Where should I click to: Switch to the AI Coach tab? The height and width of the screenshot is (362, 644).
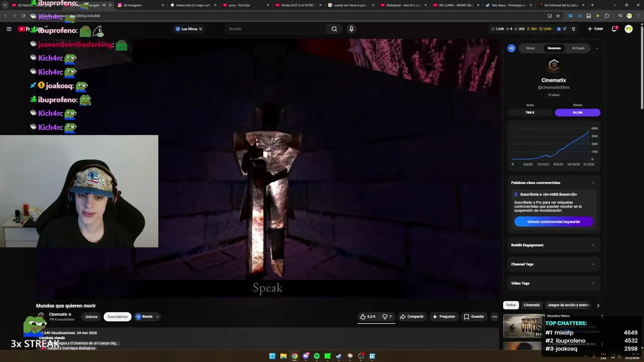[x=578, y=48]
